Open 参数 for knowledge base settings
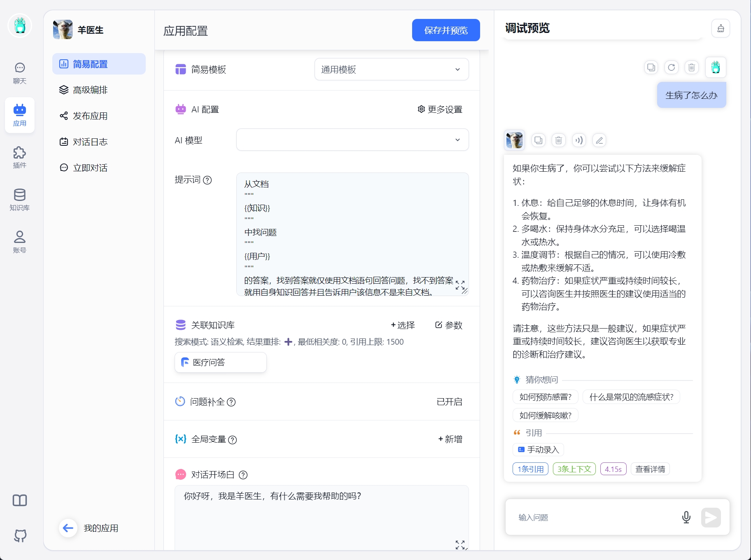The image size is (751, 560). (x=449, y=325)
